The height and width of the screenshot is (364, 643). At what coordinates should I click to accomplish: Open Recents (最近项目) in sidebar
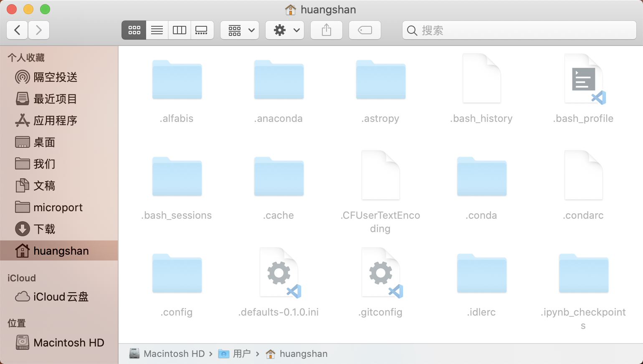pyautogui.click(x=59, y=99)
